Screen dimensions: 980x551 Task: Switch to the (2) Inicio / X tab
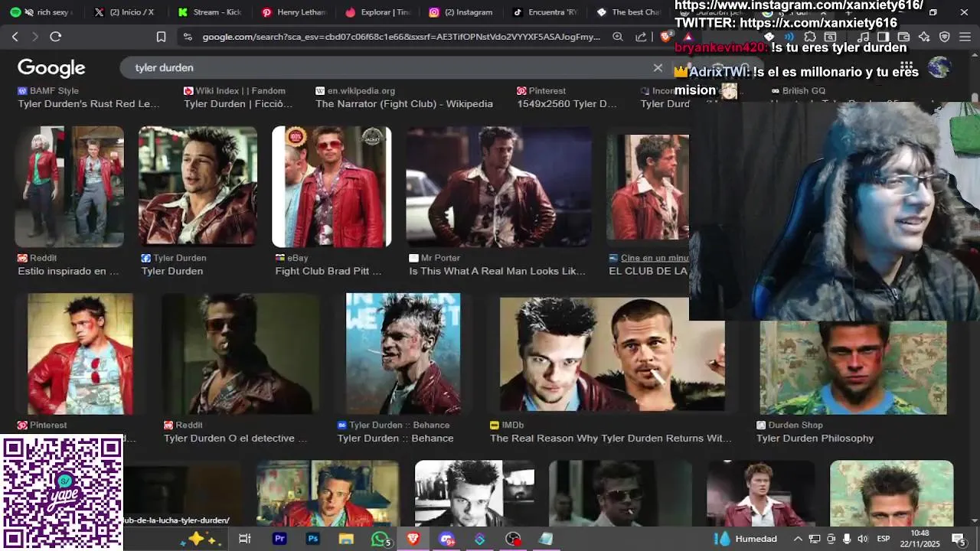point(126,12)
